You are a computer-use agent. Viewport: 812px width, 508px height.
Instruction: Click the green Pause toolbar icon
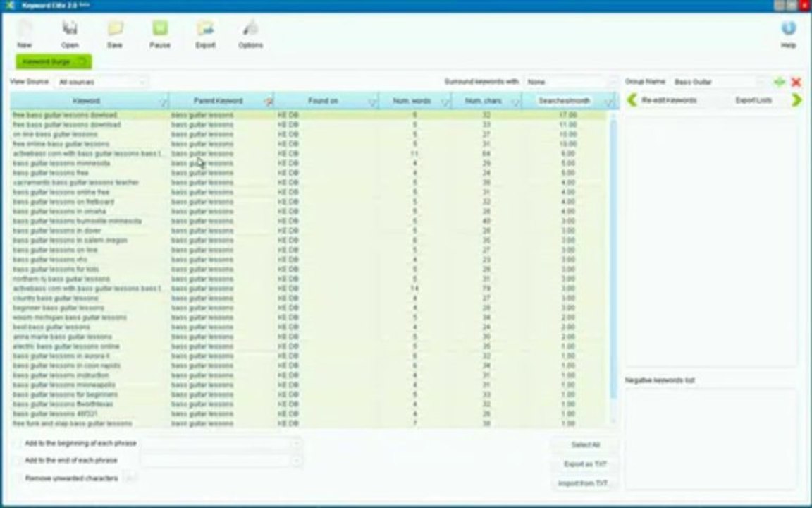[x=160, y=28]
